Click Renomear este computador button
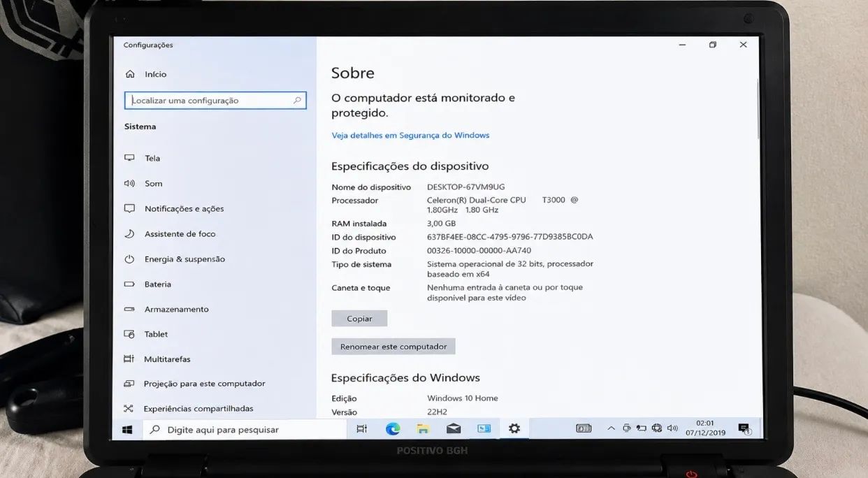 click(393, 346)
